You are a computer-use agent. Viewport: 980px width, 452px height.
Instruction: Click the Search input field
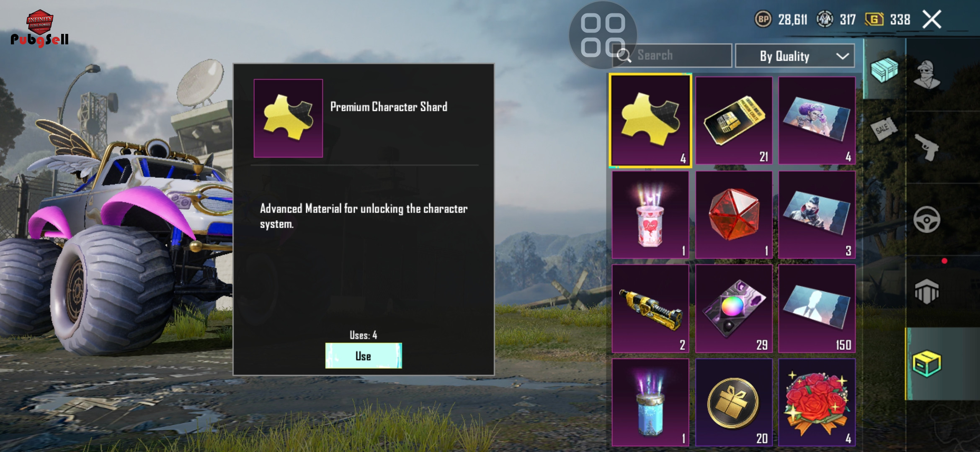click(672, 55)
